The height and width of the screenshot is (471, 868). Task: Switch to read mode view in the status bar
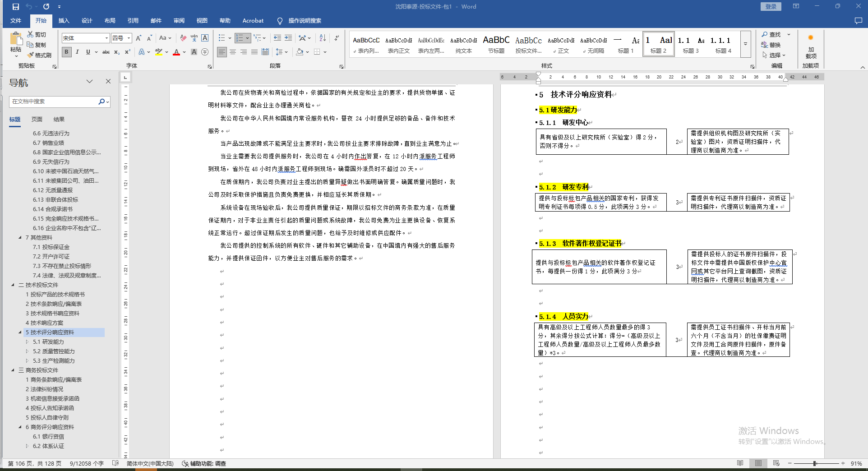pos(740,463)
